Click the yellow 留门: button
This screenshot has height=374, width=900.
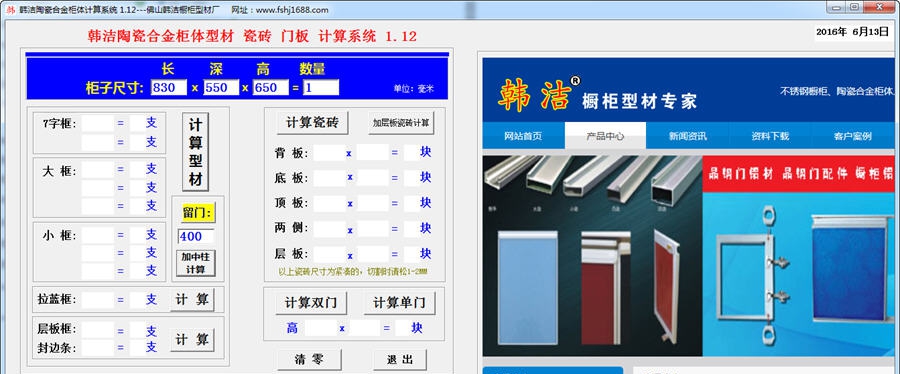point(197,212)
